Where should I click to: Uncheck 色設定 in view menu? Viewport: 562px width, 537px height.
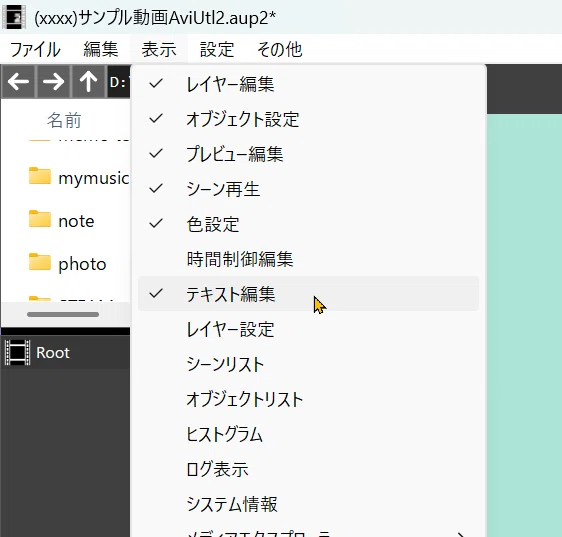308,224
